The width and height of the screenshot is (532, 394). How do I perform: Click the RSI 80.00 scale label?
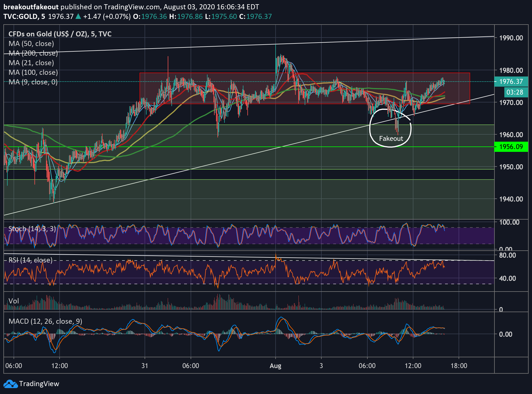pos(507,255)
